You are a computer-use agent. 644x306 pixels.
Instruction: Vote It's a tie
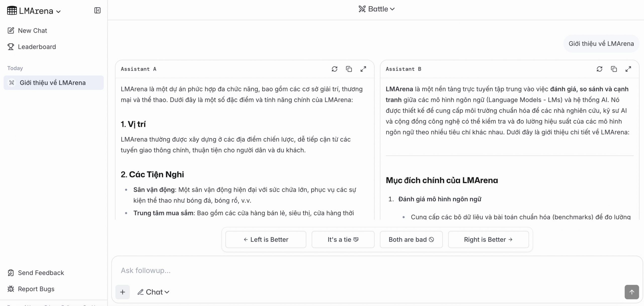coord(343,239)
